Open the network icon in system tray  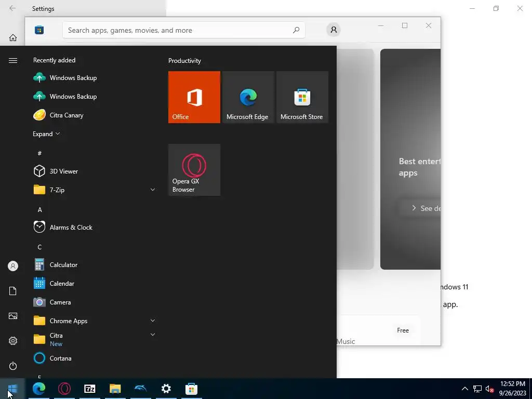(477, 389)
